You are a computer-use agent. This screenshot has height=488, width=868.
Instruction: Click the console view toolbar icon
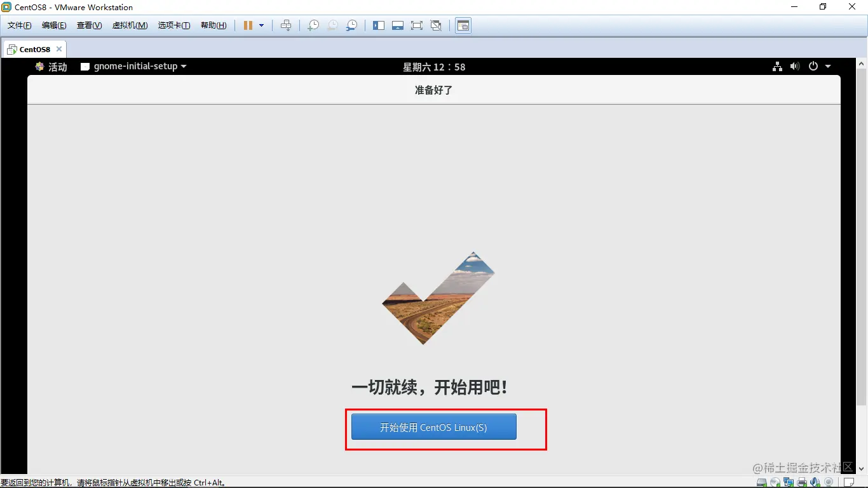click(x=463, y=25)
